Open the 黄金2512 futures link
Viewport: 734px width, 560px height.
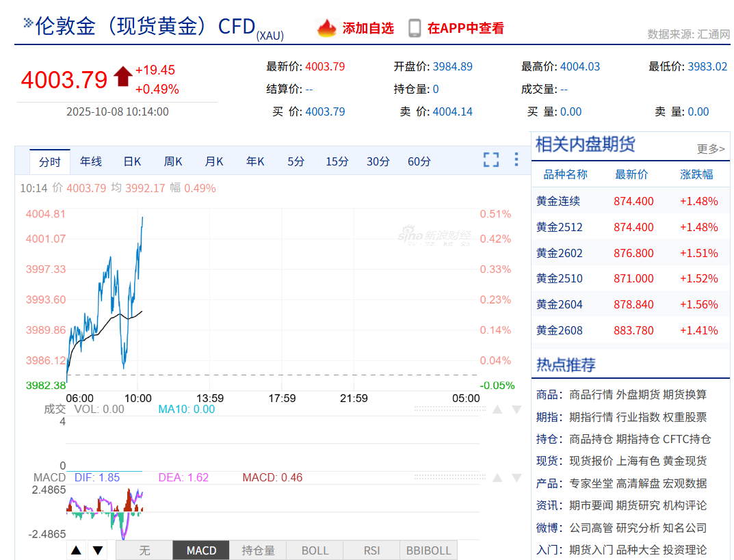559,228
